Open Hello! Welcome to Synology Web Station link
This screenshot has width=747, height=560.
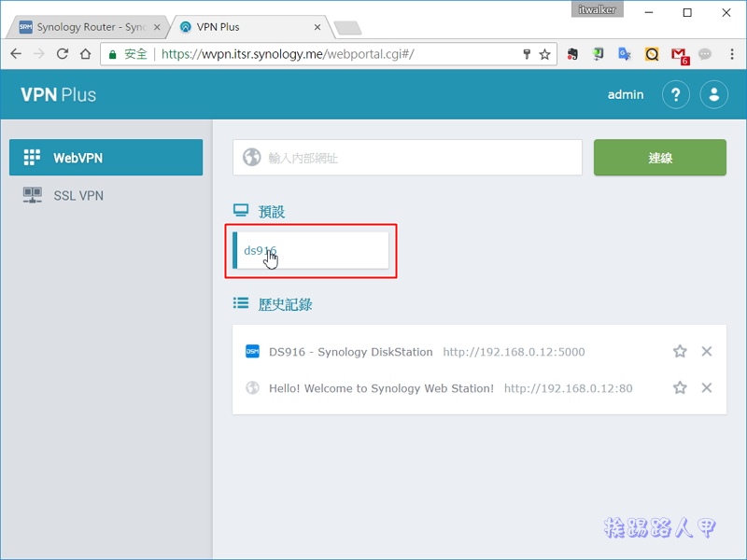[x=381, y=388]
